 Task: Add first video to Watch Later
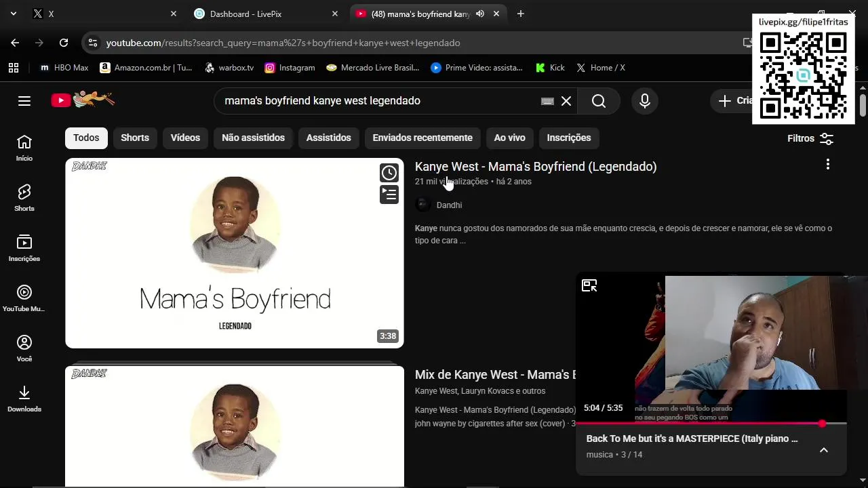[x=389, y=173]
